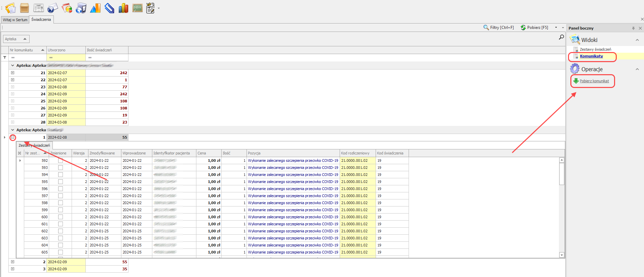Image resolution: width=644 pixels, height=277 pixels.
Task: Collapse the Widoki section chevron
Action: (637, 40)
